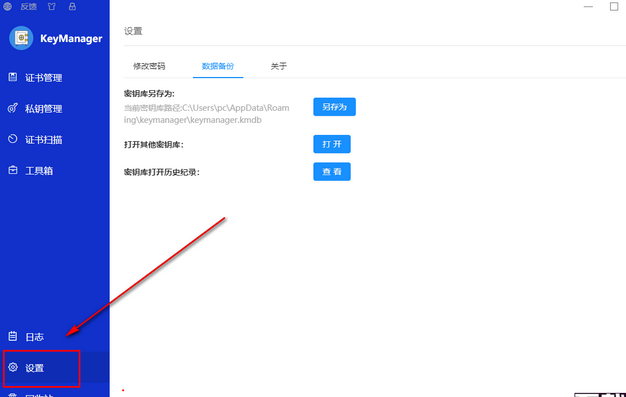Click the 打开其他密钥库 label

pos(154,145)
